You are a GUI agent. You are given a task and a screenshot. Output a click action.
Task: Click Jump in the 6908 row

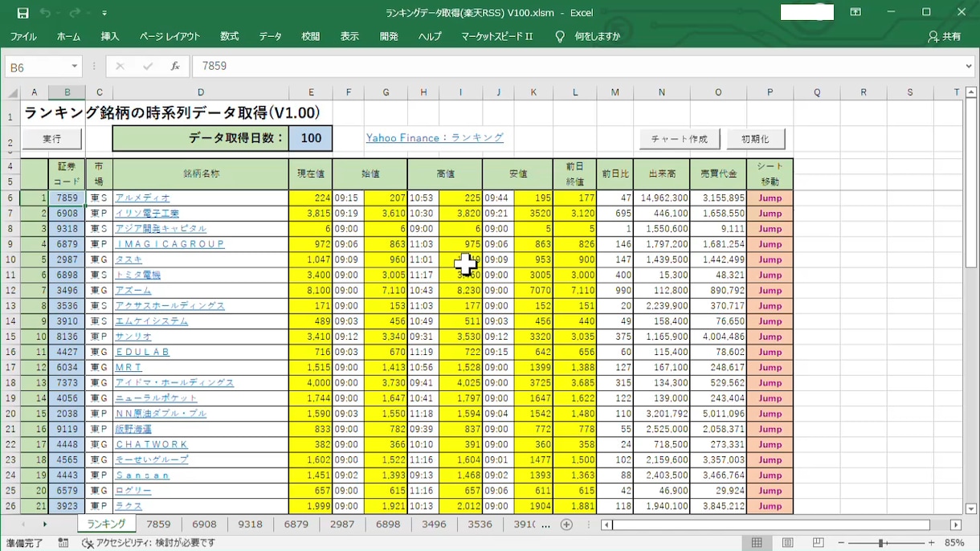coord(770,214)
